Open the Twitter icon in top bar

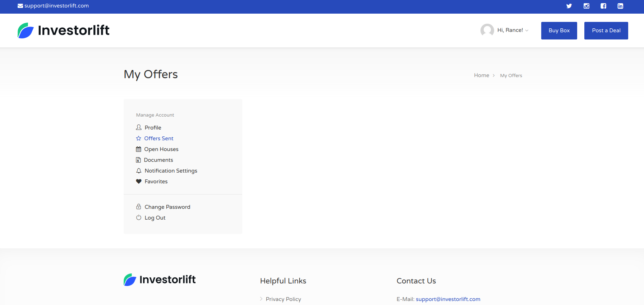pyautogui.click(x=569, y=6)
